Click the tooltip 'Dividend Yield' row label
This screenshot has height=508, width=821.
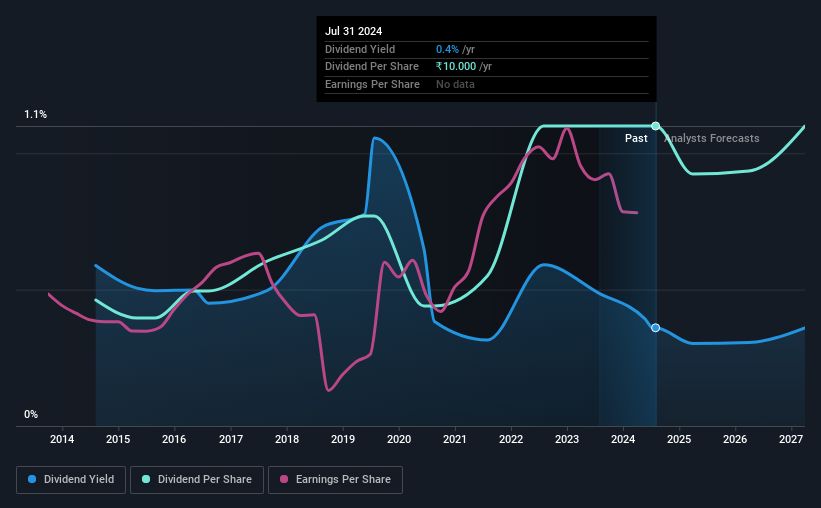(360, 49)
